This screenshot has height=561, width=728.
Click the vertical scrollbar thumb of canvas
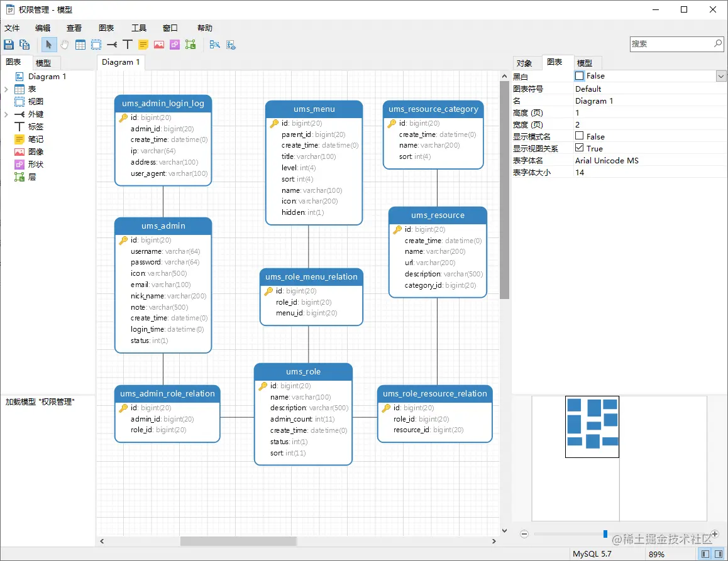[x=505, y=190]
